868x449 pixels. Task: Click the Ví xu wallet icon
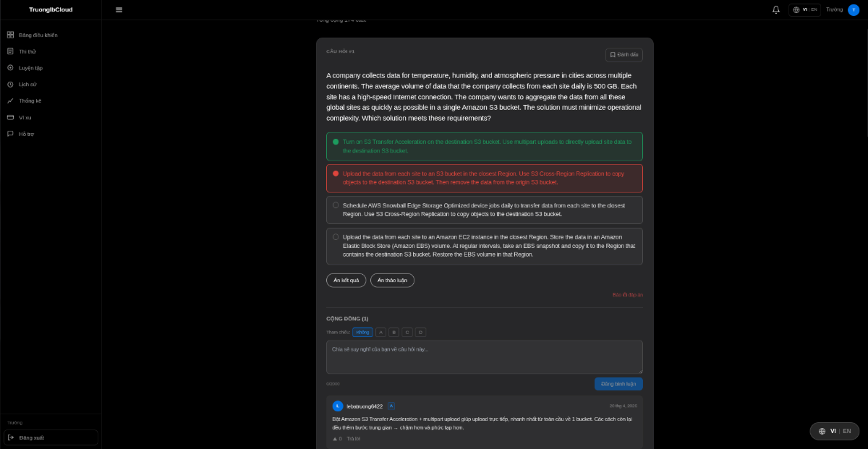point(10,117)
